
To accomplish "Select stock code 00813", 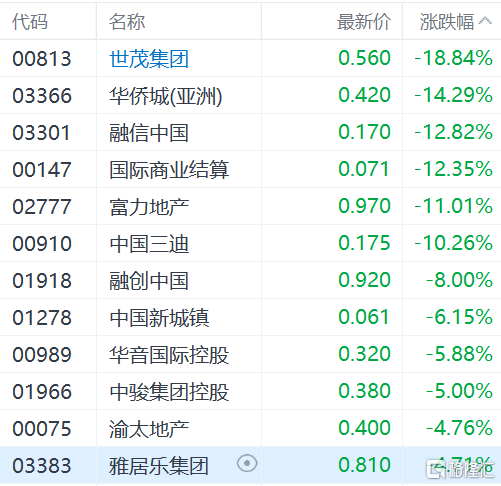I will 42,59.
